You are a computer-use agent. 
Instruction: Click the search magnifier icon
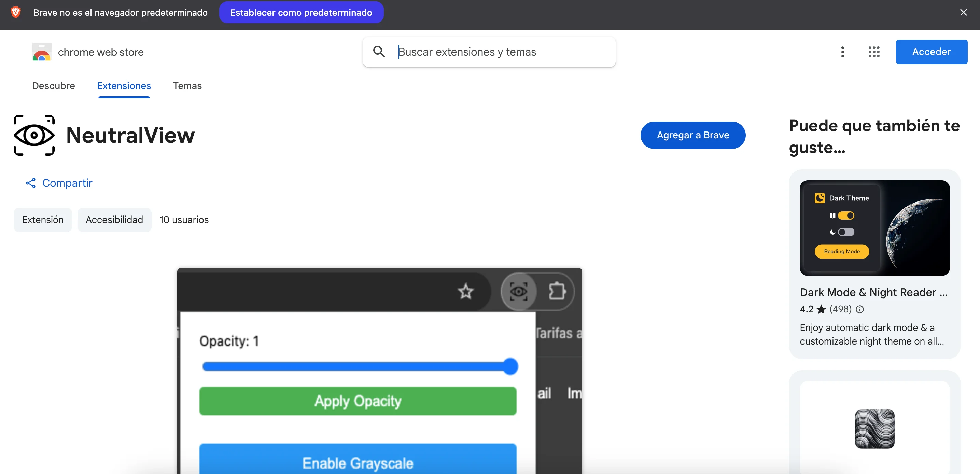[379, 51]
